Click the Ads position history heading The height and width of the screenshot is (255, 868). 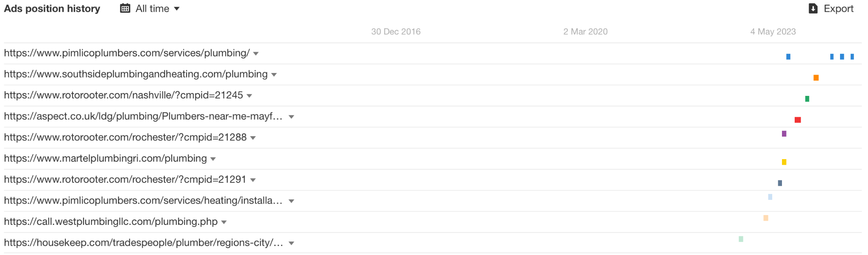coord(52,8)
